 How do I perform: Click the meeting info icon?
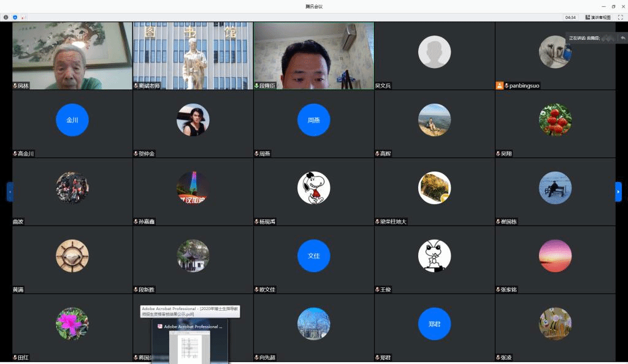6,17
